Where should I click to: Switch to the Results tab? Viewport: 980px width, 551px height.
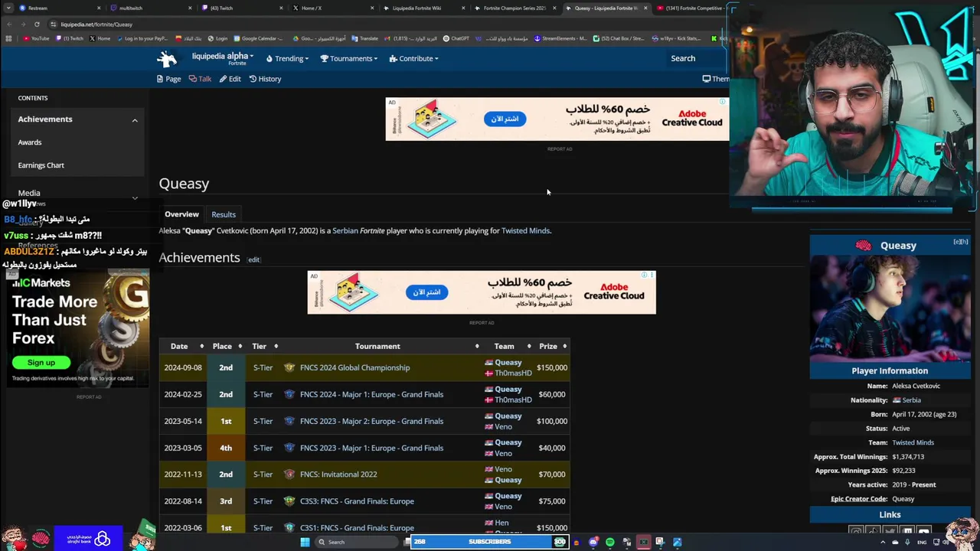click(224, 214)
